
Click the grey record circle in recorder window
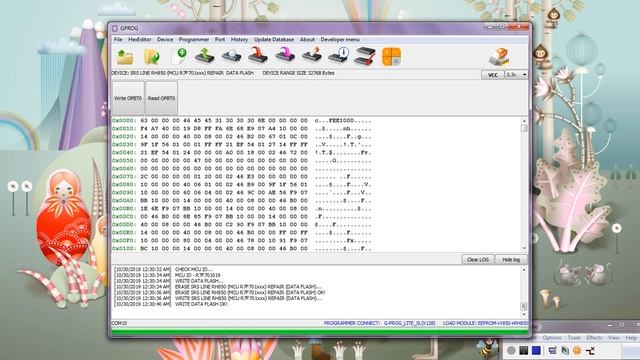point(511,351)
